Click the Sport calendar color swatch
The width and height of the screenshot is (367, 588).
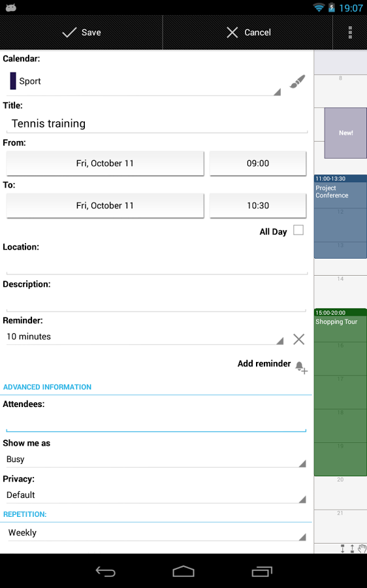tap(13, 81)
